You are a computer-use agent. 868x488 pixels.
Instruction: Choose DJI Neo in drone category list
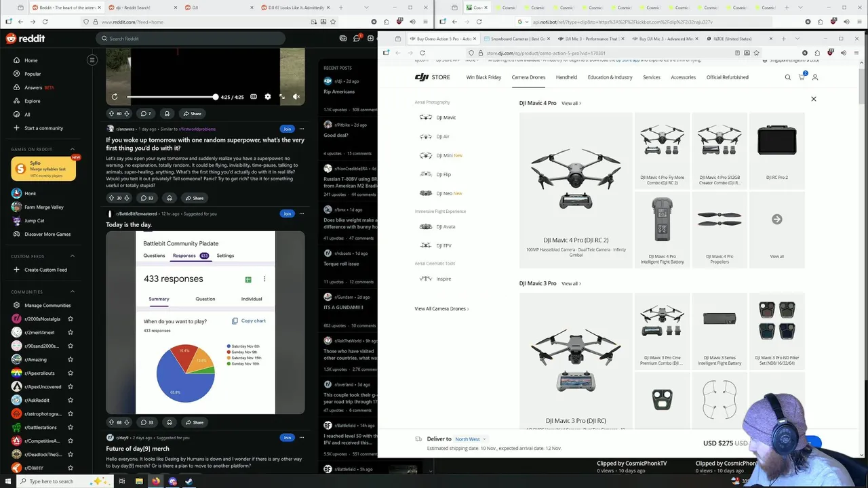click(x=441, y=193)
